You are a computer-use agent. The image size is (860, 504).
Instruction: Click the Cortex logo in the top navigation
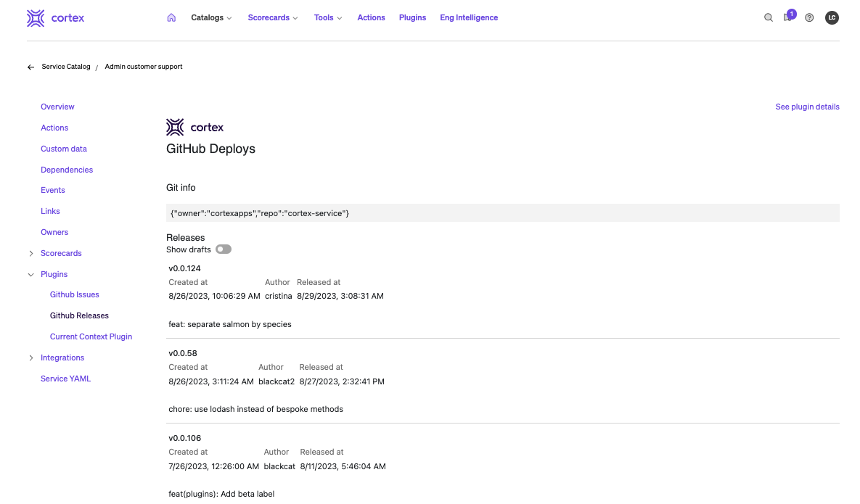pyautogui.click(x=55, y=17)
